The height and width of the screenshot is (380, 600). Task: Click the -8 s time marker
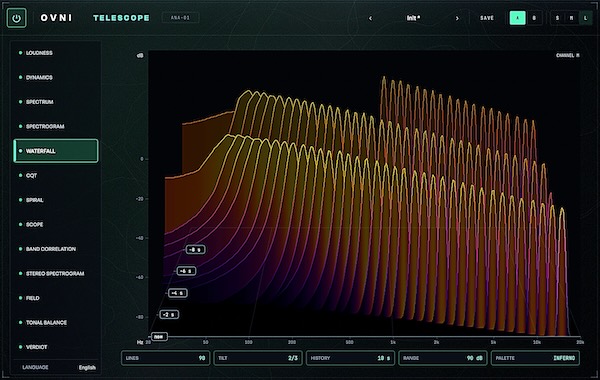click(196, 250)
